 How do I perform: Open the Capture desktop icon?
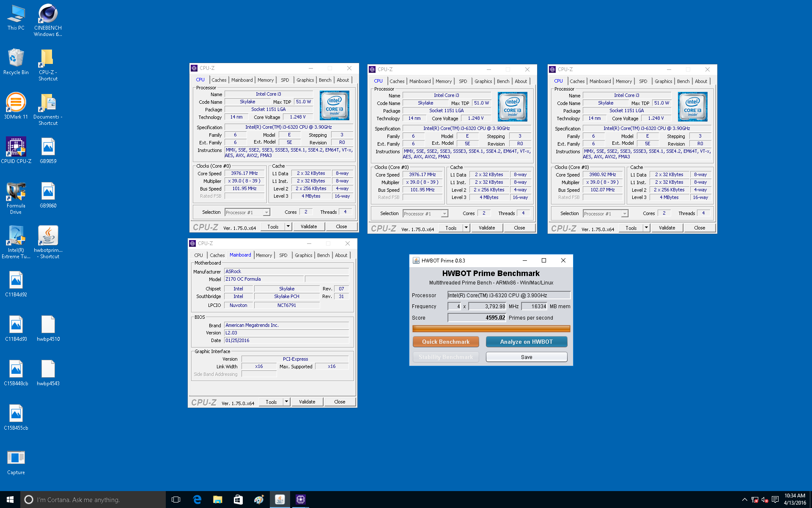coord(16,462)
